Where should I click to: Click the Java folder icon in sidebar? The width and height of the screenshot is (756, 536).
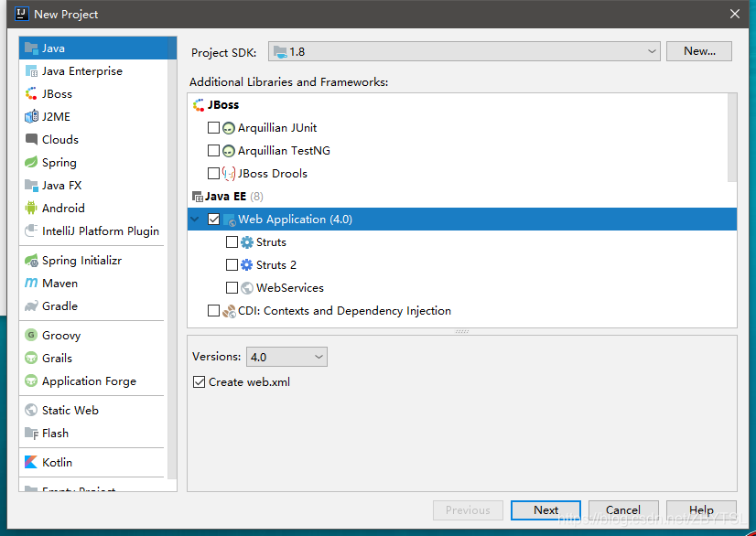click(x=31, y=48)
